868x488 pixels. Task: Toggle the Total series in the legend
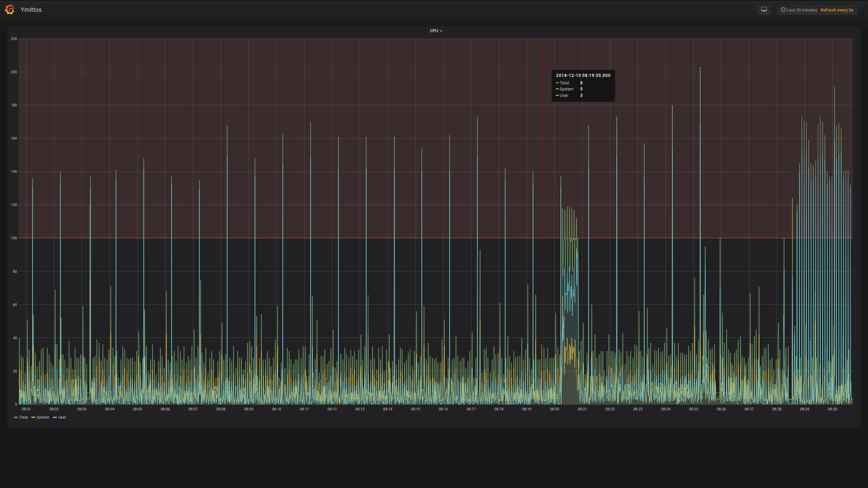point(23,417)
